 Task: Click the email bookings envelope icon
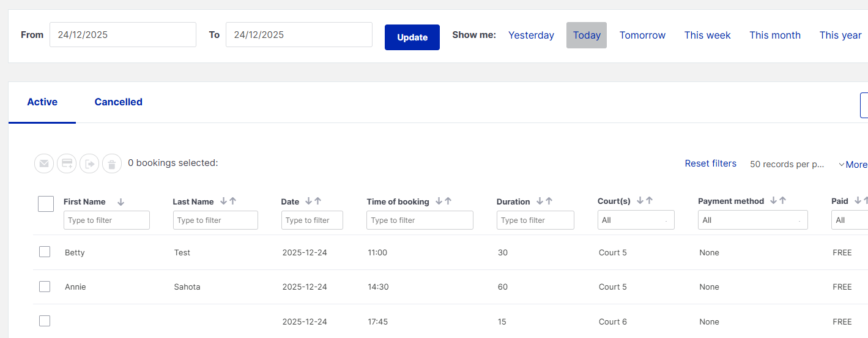pyautogui.click(x=44, y=163)
